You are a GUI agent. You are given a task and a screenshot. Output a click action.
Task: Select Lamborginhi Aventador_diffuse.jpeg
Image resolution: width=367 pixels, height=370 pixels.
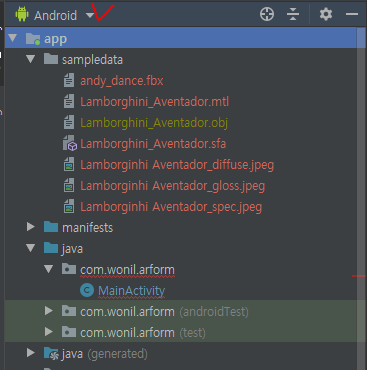[177, 165]
